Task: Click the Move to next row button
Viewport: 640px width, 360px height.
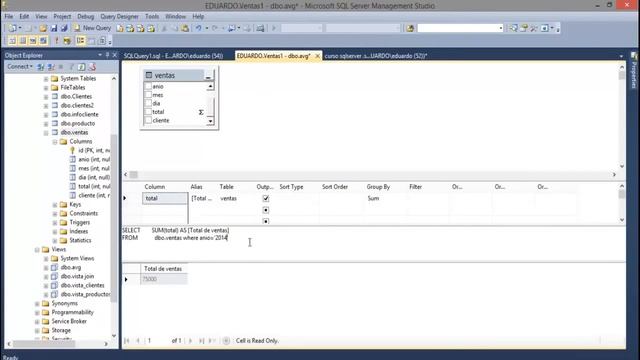Action: 190,340
